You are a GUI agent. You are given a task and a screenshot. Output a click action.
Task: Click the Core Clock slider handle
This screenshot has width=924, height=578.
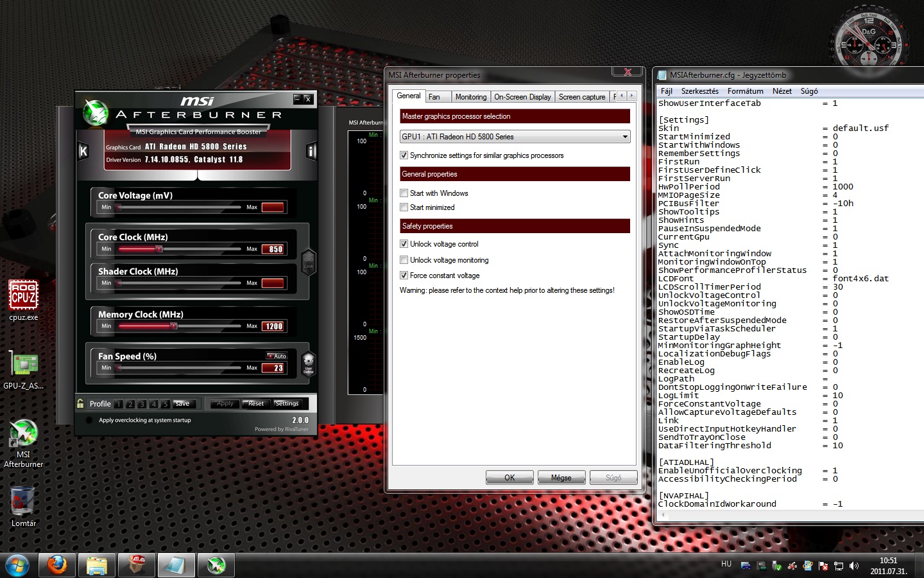(x=159, y=249)
